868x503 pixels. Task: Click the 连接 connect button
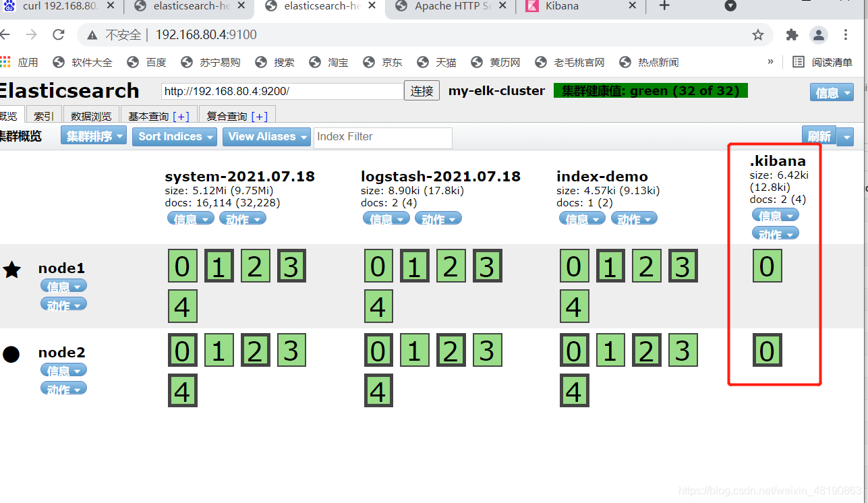click(422, 91)
